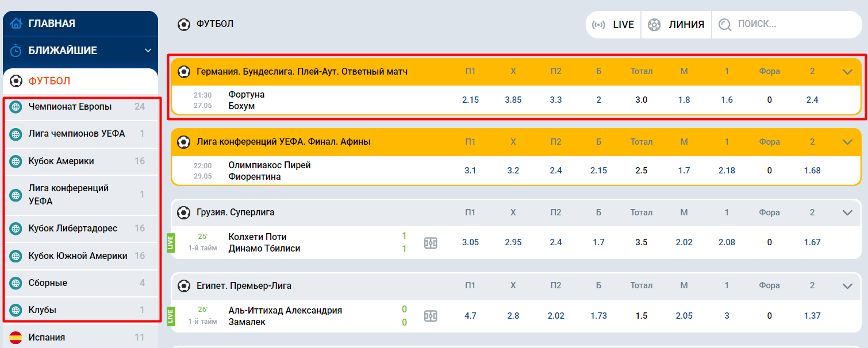The image size is (868, 348).
Task: Open Чемпионат Европы league list
Action: point(70,107)
